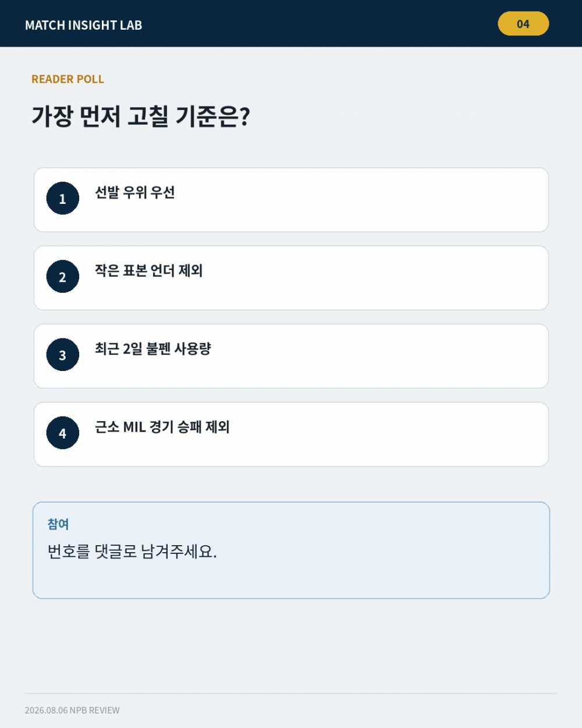Click the number 4 circle icon

point(62,433)
